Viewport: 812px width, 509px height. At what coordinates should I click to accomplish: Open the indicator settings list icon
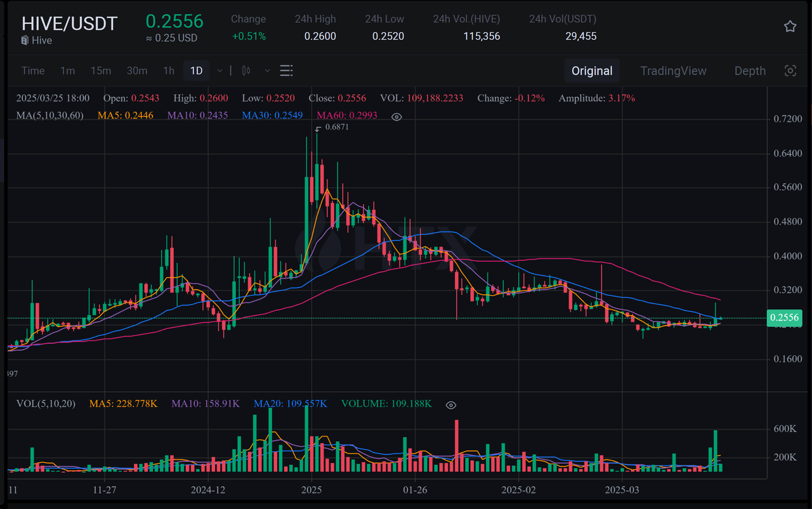click(x=286, y=70)
